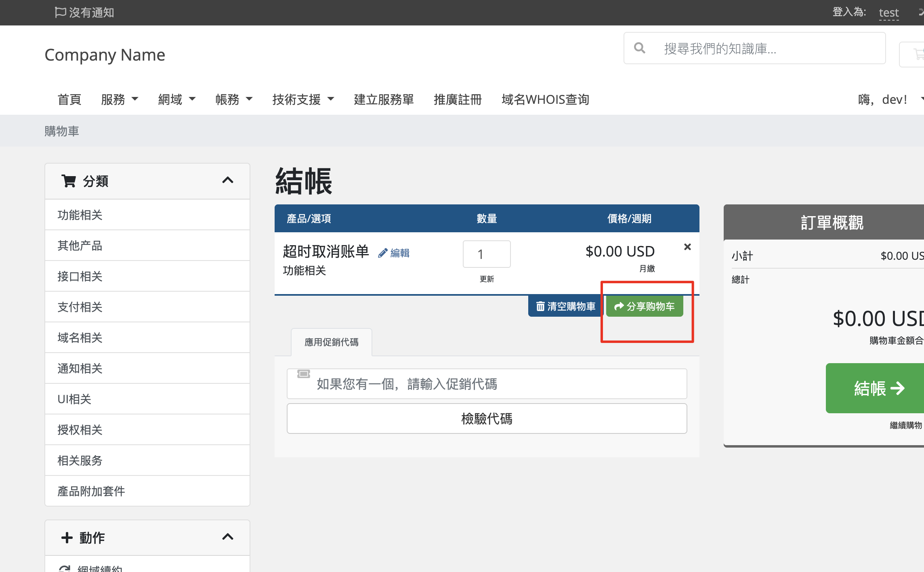Collapse the 分類 categories panel chevron
The height and width of the screenshot is (572, 924).
228,181
